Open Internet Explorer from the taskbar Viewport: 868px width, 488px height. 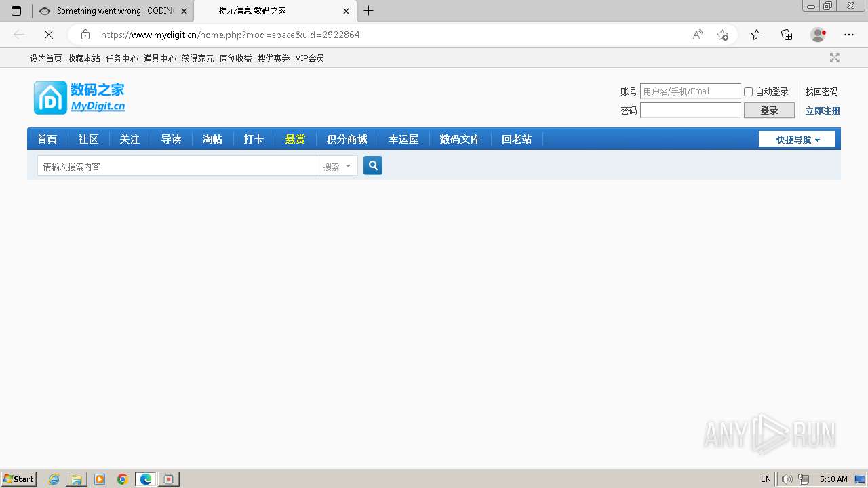pyautogui.click(x=54, y=479)
